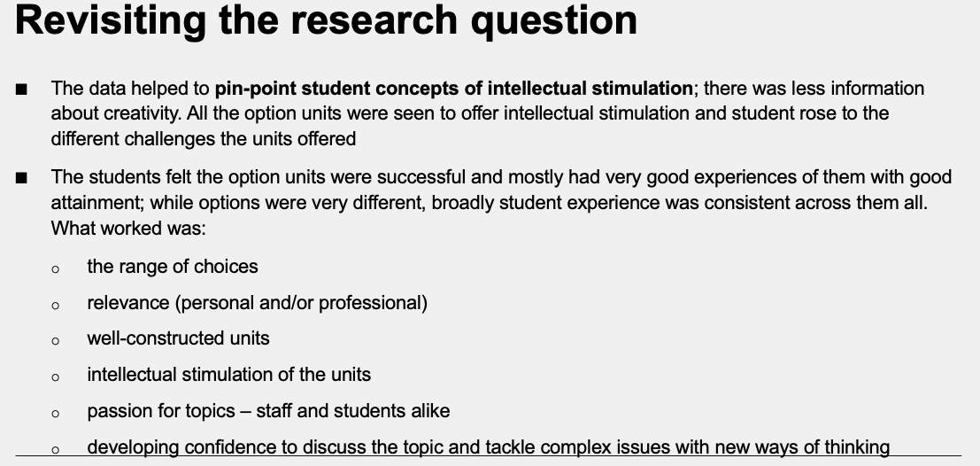Click the circle bullet beside "passion for topics"
The image size is (980, 466).
point(56,414)
